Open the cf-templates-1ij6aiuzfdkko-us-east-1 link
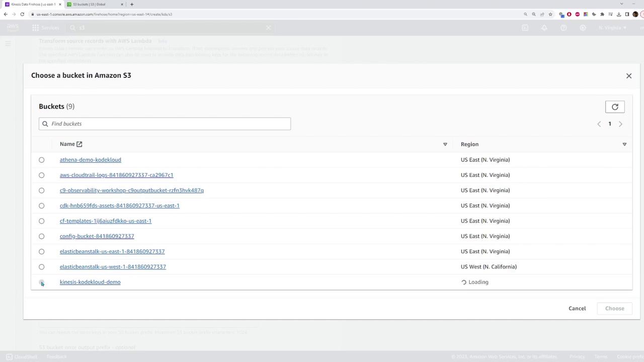Screen dimensions: 644x362 [105, 221]
